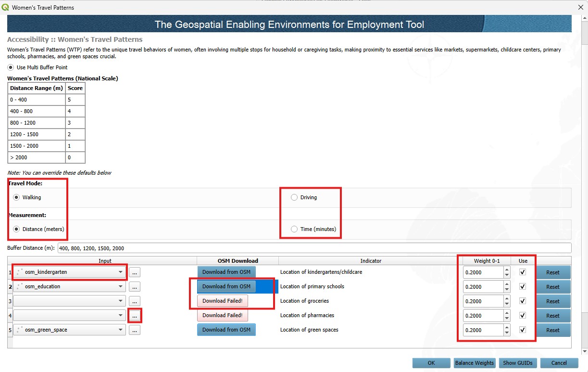Click weight field for green spaces

pyautogui.click(x=482, y=330)
